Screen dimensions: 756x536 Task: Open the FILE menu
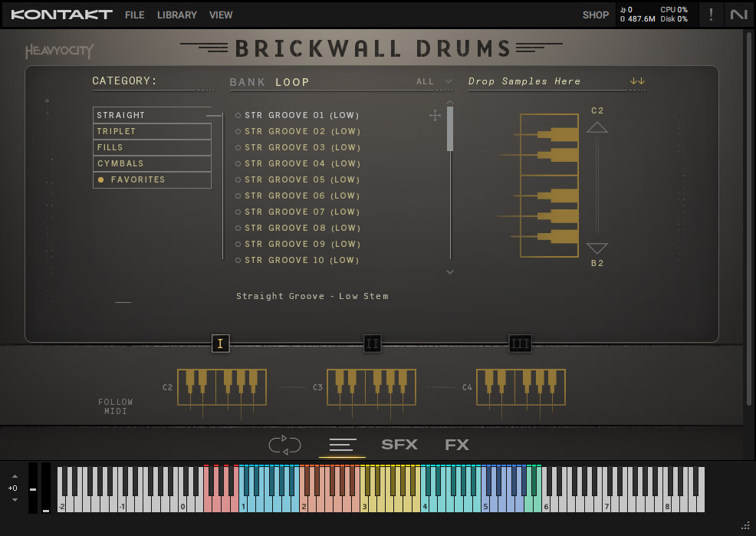point(134,15)
